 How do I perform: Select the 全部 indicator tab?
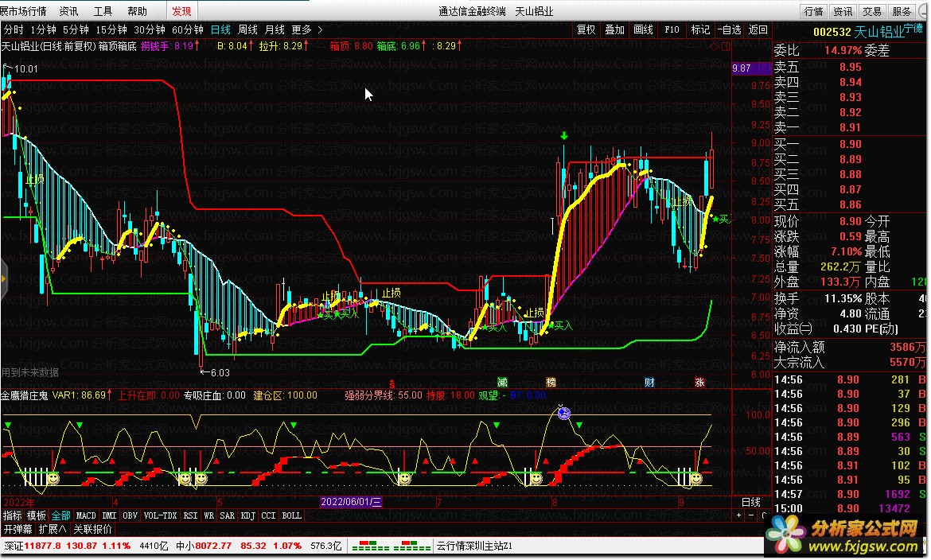click(60, 515)
